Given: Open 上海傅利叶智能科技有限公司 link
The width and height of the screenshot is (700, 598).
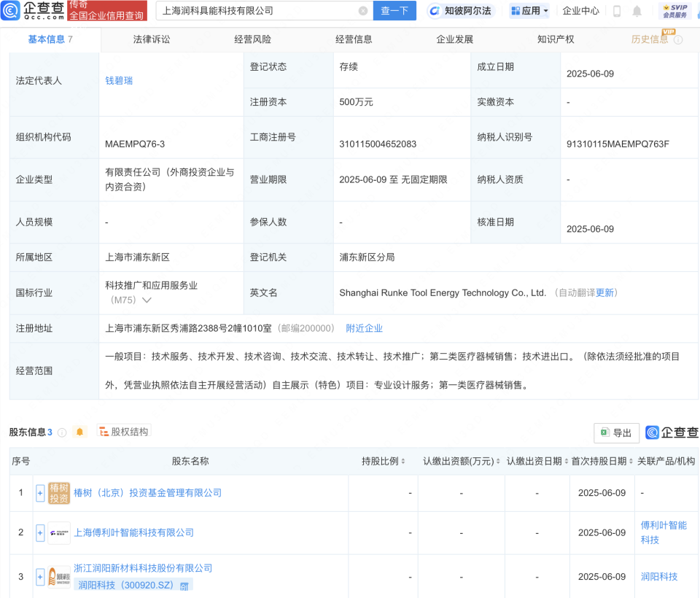Looking at the screenshot, I should pyautogui.click(x=133, y=532).
